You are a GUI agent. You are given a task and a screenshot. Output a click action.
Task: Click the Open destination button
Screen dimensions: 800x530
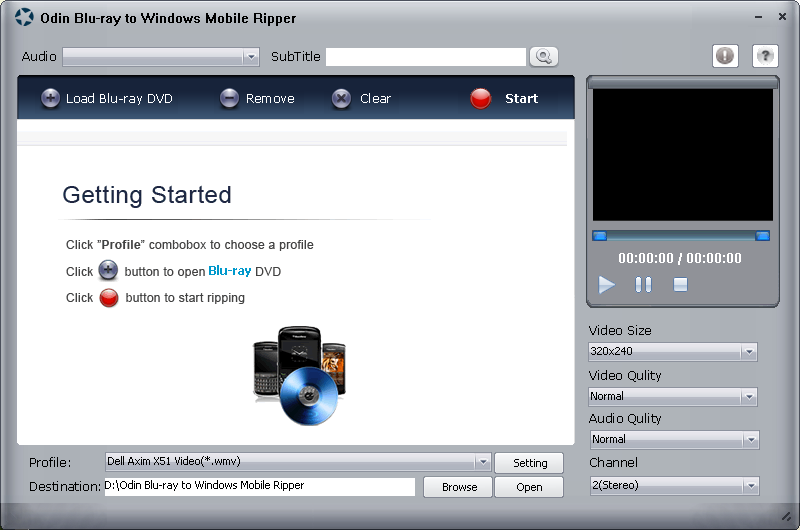click(530, 487)
